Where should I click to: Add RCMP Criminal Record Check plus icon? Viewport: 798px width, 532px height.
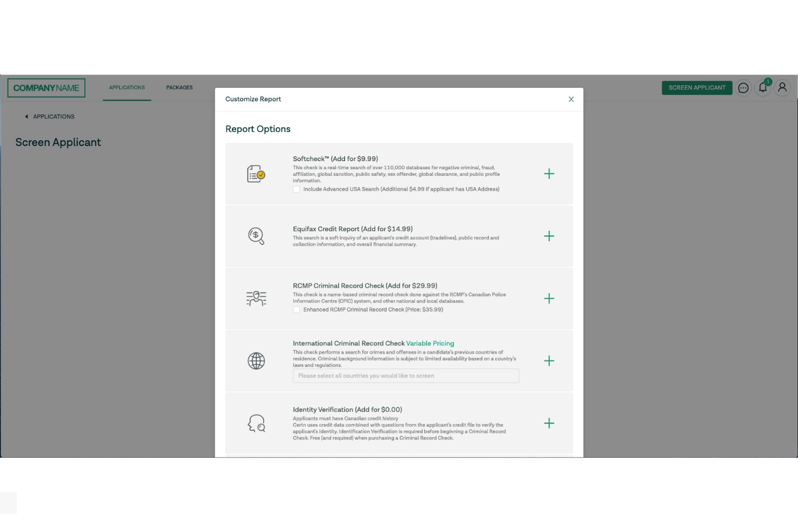tap(549, 299)
